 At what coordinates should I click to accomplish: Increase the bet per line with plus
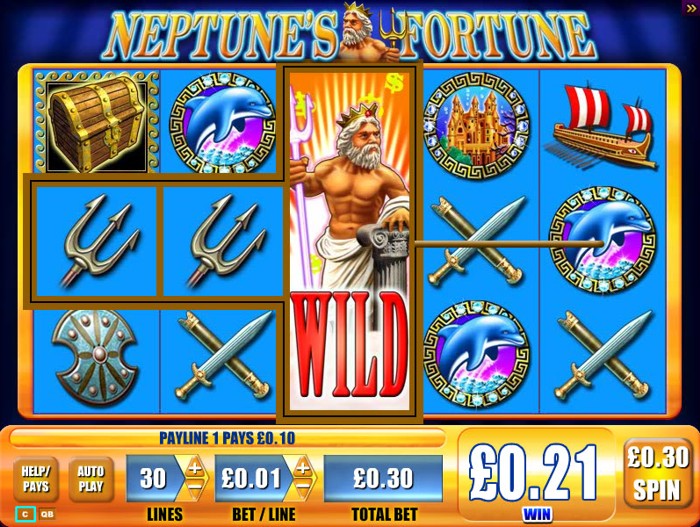pos(303,468)
